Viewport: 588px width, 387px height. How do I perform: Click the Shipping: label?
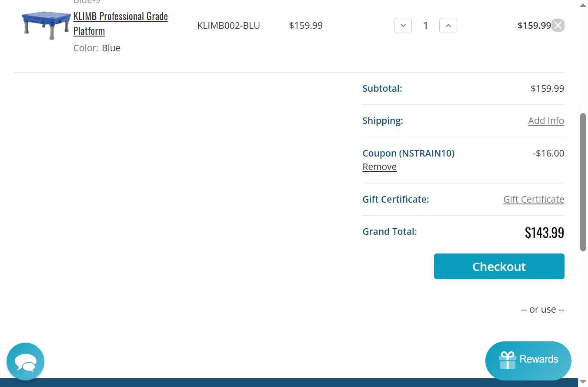[x=383, y=120]
